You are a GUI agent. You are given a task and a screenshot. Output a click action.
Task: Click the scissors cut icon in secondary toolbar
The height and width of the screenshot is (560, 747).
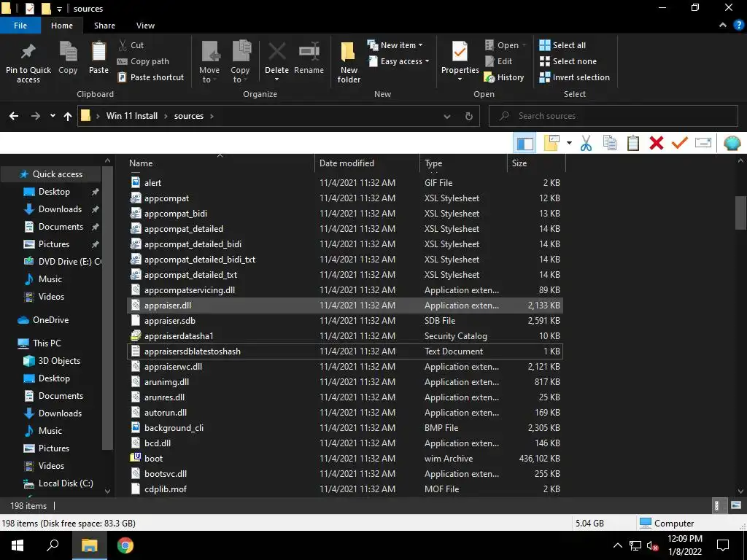(x=586, y=143)
